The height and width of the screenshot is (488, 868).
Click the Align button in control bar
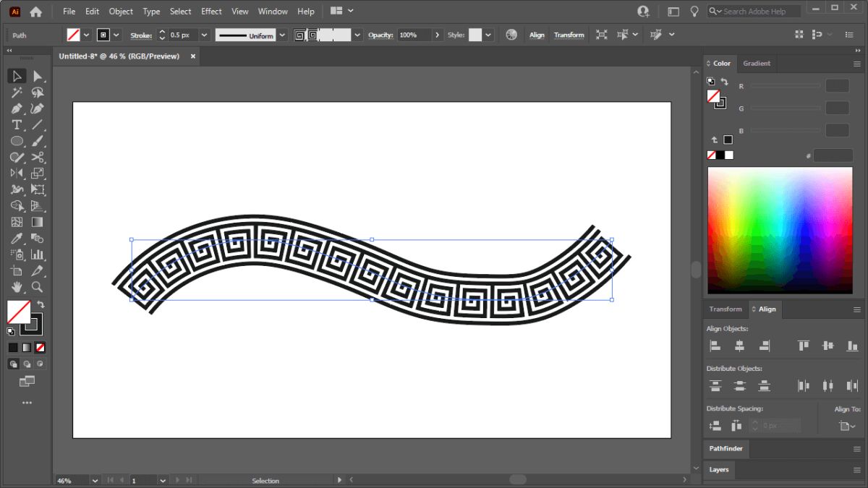[537, 35]
